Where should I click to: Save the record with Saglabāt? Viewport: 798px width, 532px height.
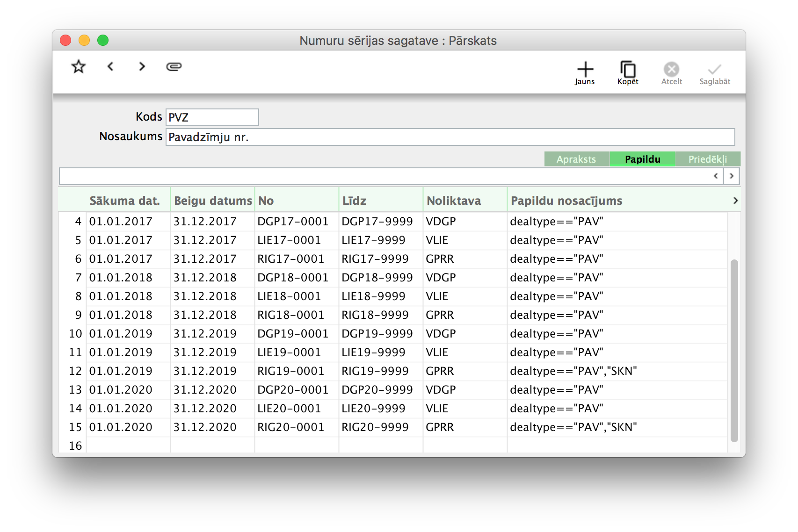[x=714, y=73]
